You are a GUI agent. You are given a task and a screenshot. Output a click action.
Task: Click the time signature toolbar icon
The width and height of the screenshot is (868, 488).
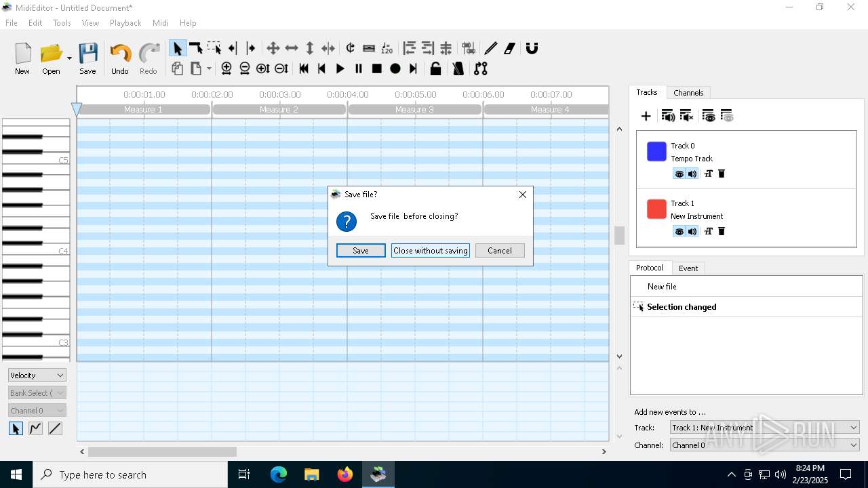click(351, 48)
